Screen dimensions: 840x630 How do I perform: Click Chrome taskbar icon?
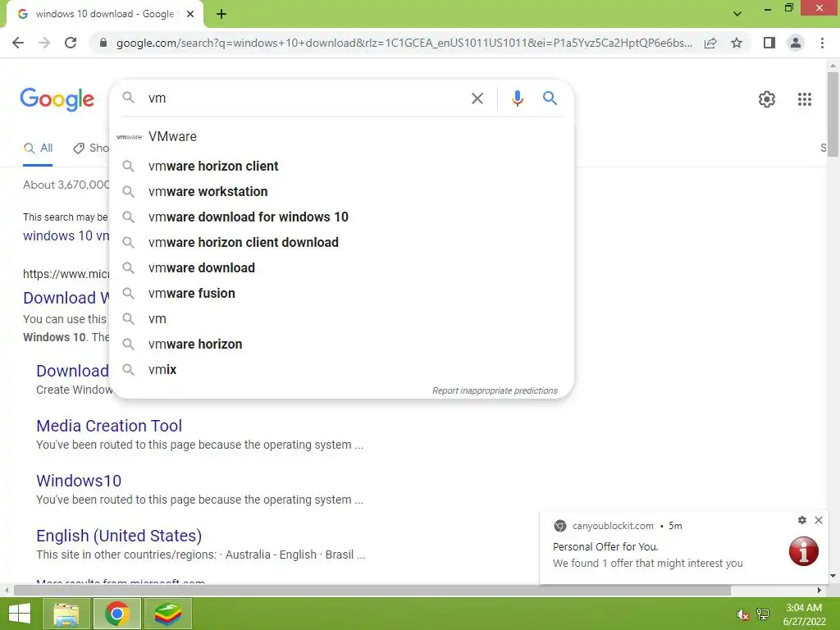tap(116, 614)
